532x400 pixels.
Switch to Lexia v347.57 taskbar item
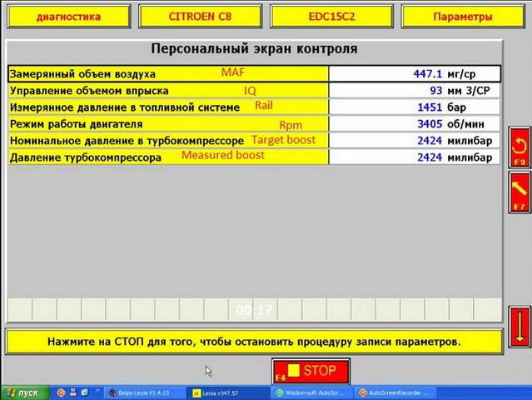[x=225, y=392]
